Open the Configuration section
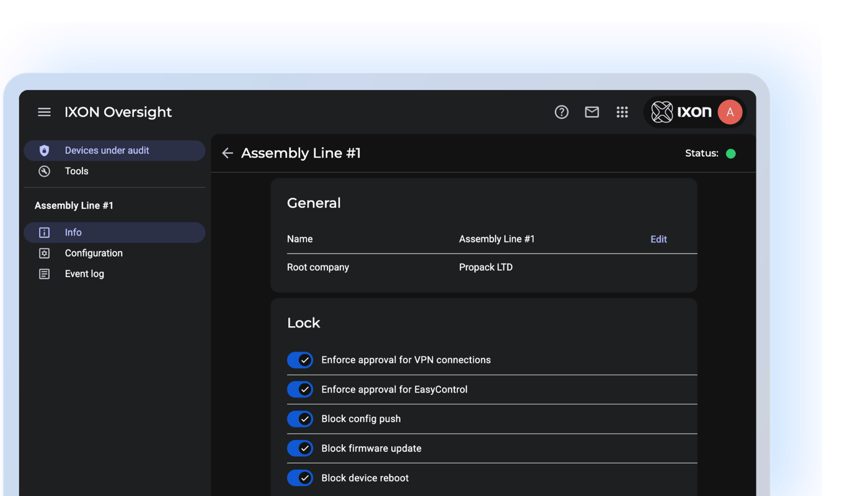The image size is (868, 496). click(x=115, y=253)
